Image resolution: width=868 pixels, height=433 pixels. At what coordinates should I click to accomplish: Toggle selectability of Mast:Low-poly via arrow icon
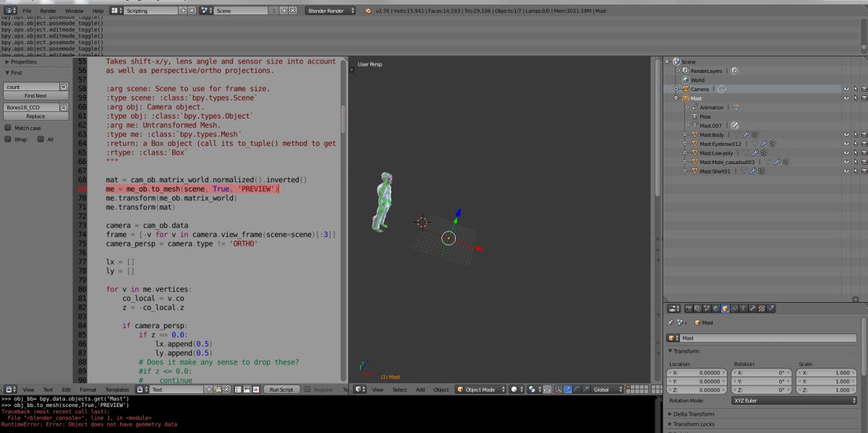[855, 153]
